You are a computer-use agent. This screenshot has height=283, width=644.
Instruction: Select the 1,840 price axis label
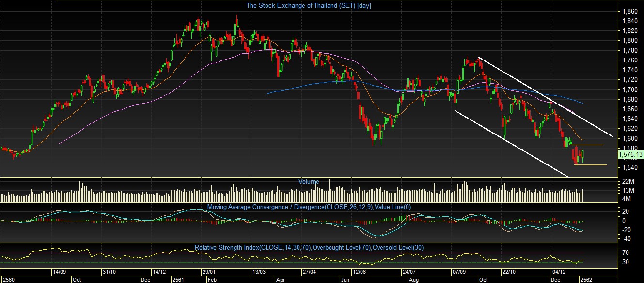pos(629,20)
